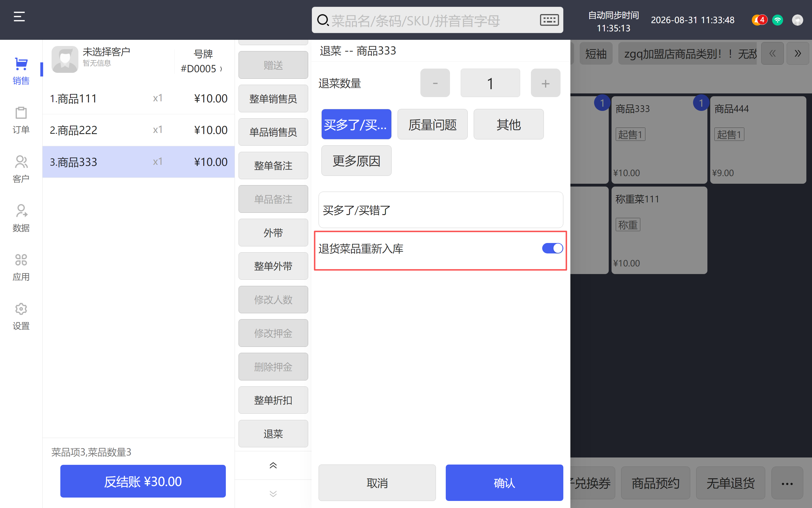Click the green Wi-Fi status icon
This screenshot has height=508, width=812.
pos(777,20)
